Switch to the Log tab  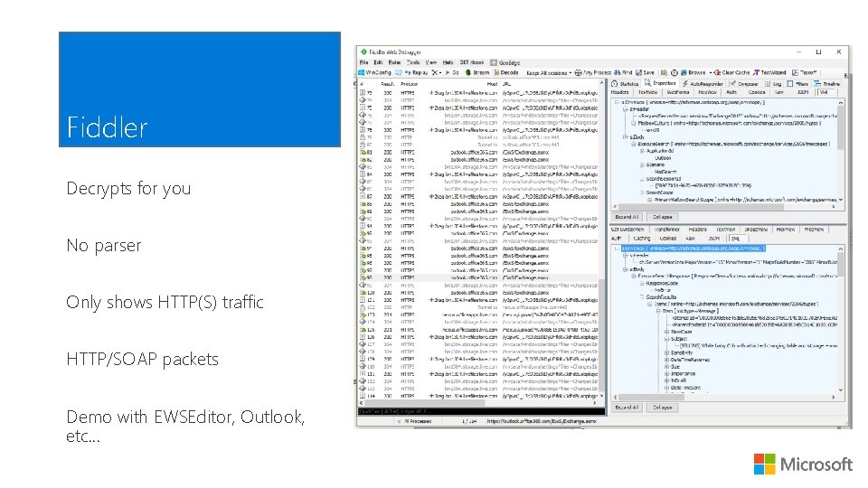tap(773, 83)
